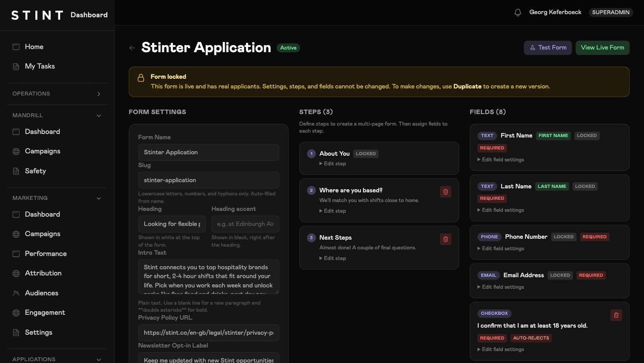Image resolution: width=644 pixels, height=363 pixels.
Task: Click the LAST NAME green tag
Action: coord(552,187)
